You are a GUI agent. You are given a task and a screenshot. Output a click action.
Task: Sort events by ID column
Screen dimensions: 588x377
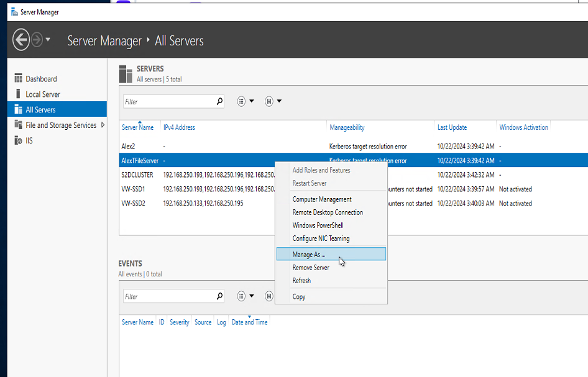162,322
